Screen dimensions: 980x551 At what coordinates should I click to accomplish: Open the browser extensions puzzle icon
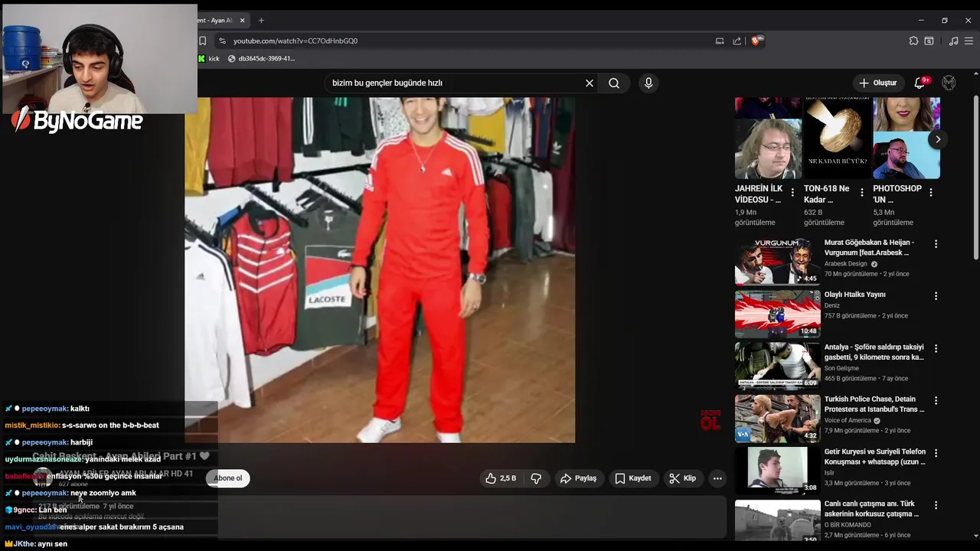(913, 41)
